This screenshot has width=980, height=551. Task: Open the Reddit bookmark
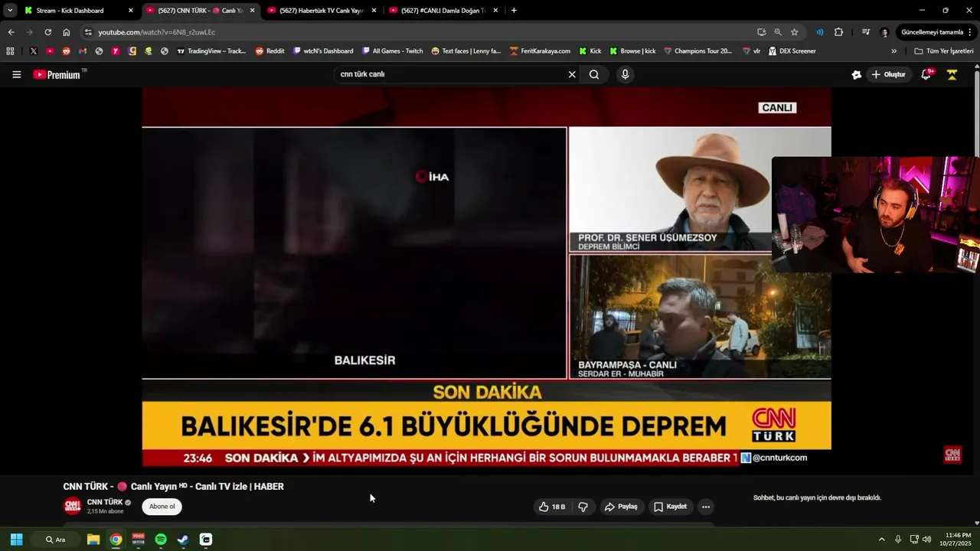(269, 51)
